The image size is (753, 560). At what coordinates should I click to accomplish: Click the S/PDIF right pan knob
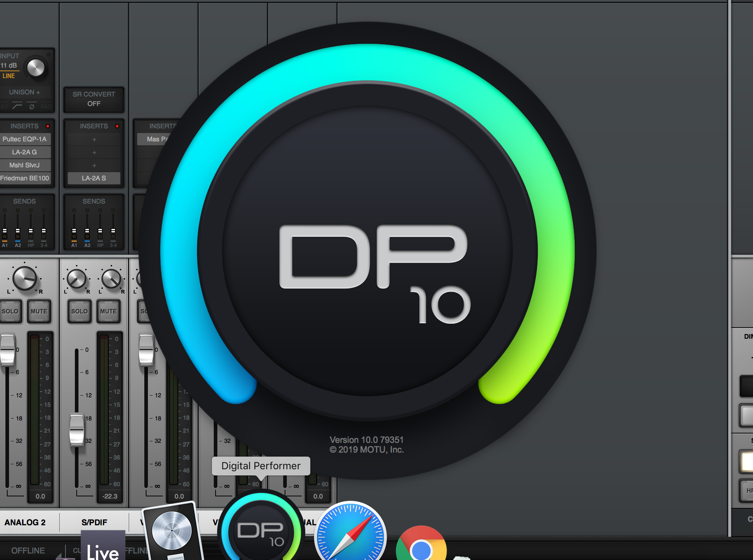[111, 279]
